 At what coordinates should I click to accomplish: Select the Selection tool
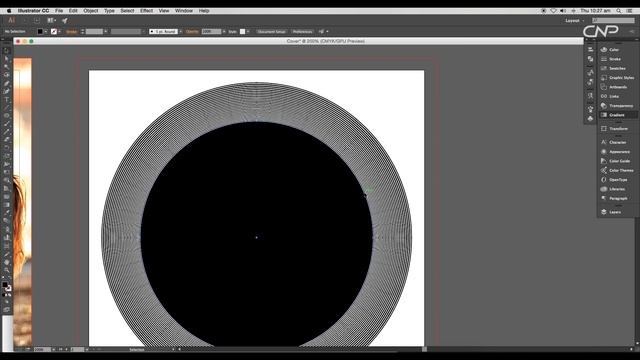(x=6, y=51)
